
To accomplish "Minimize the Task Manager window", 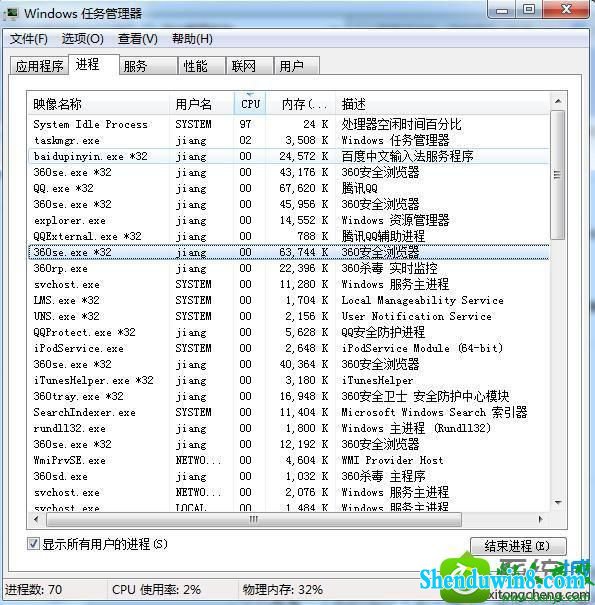I will tap(502, 9).
